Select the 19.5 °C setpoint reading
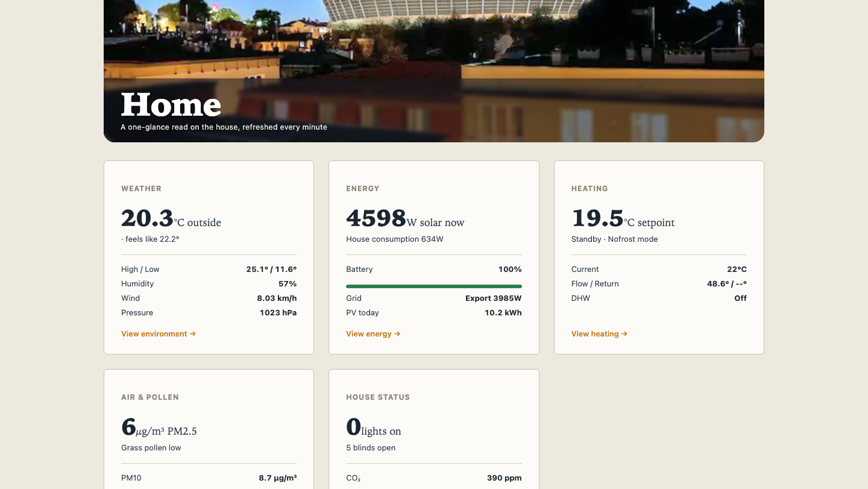868x489 pixels. tap(623, 218)
